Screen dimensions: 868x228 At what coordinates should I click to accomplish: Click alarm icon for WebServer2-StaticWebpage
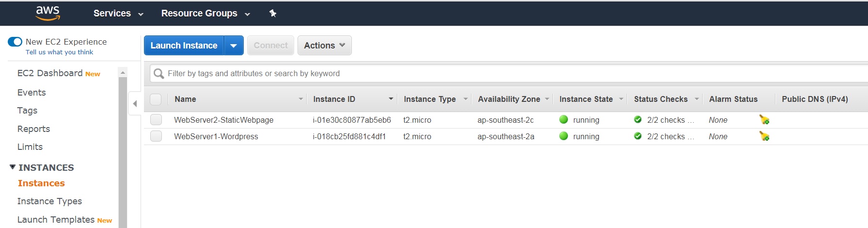point(764,120)
